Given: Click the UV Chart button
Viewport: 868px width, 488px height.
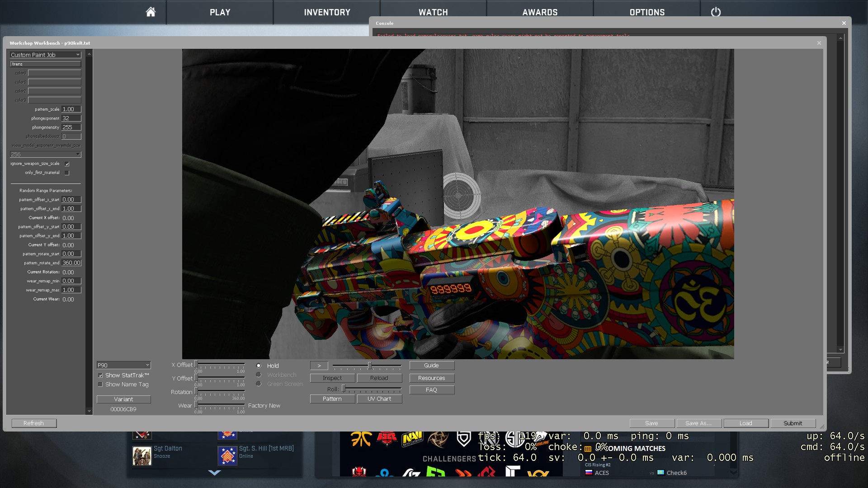Looking at the screenshot, I should (x=379, y=399).
